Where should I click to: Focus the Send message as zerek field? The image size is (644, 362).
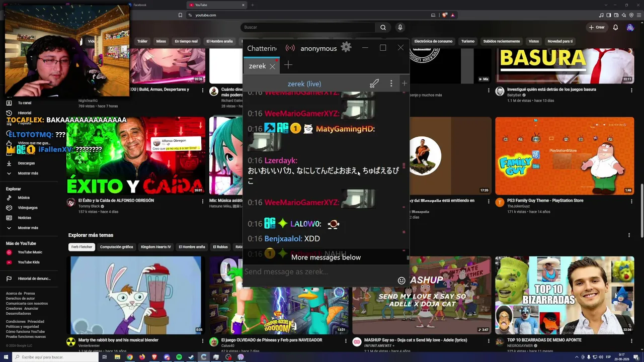[x=319, y=271]
